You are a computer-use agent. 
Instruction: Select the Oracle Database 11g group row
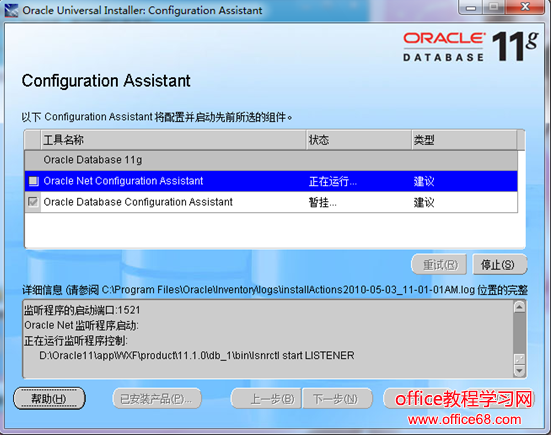271,160
